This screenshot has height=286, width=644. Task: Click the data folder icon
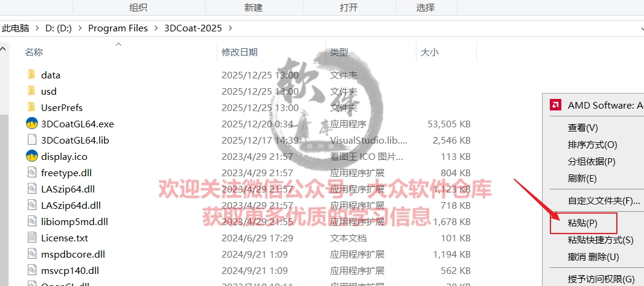pyautogui.click(x=31, y=75)
